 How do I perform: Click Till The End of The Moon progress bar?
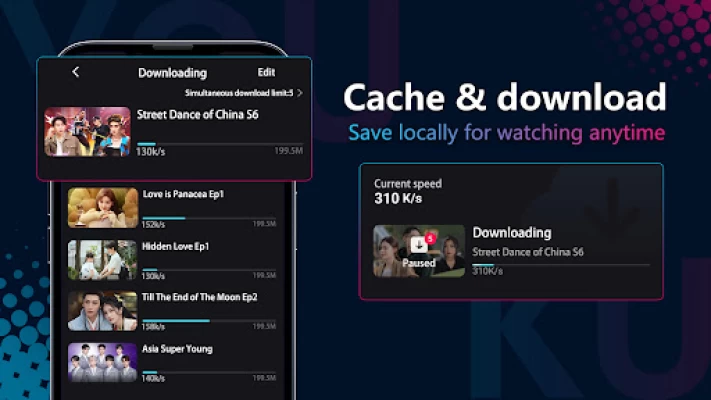point(209,321)
